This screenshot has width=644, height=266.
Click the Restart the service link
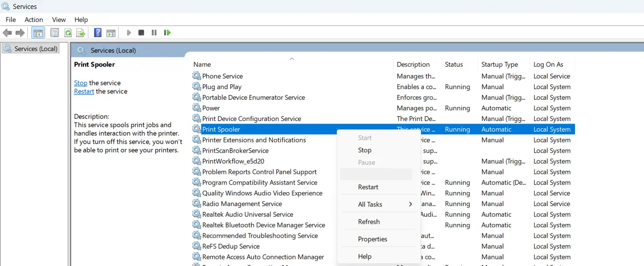84,91
